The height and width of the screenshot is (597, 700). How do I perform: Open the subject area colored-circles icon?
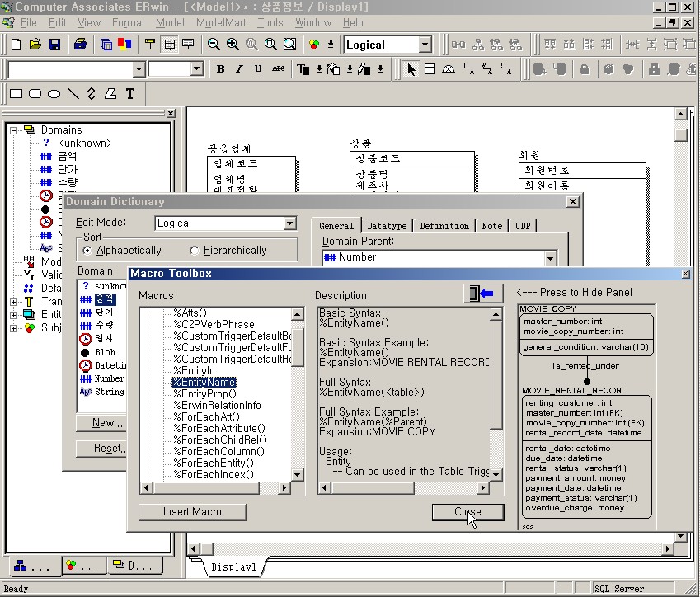tap(314, 45)
